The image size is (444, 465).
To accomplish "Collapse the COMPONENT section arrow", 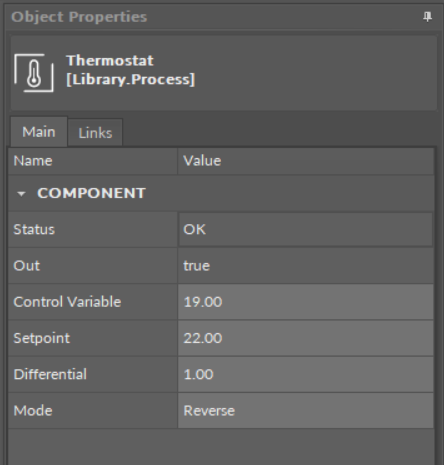I will pyautogui.click(x=21, y=194).
